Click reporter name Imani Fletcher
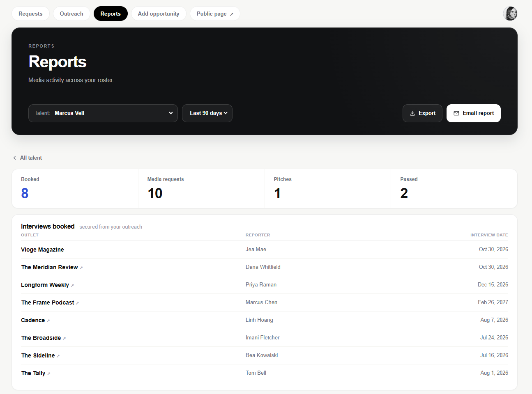532x394 pixels. click(x=263, y=338)
